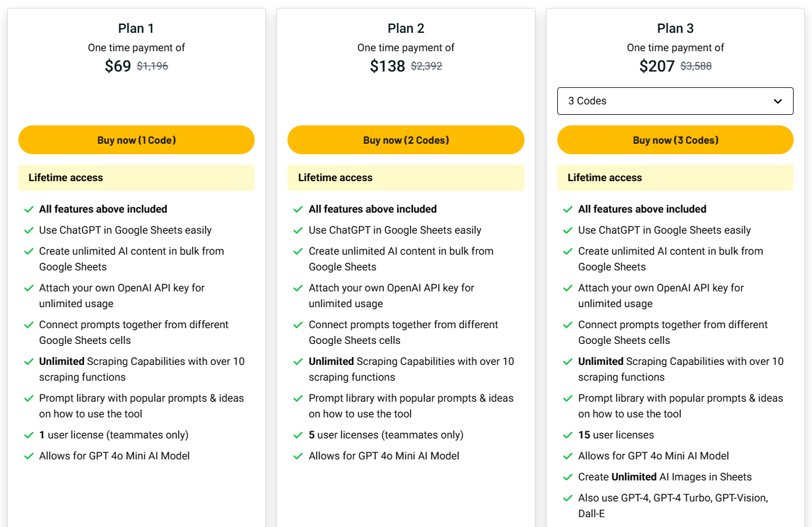Click Buy now (3 Codes) button

pyautogui.click(x=675, y=140)
